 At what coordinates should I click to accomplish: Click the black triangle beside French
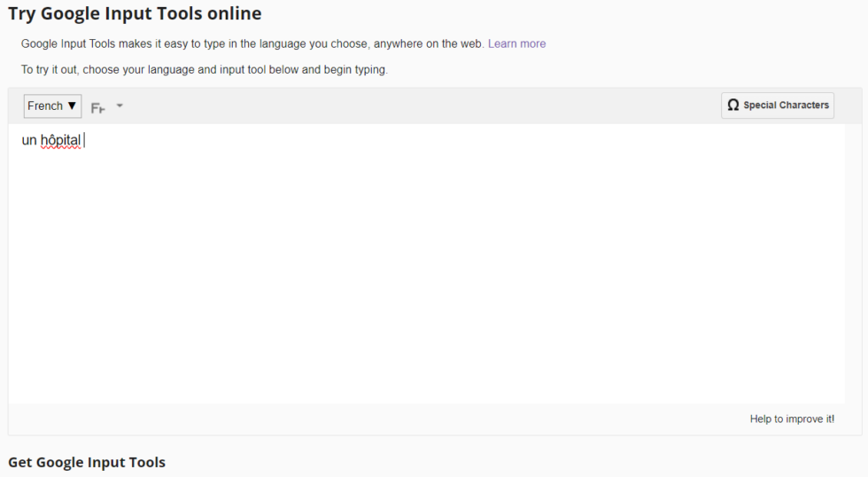click(x=72, y=106)
